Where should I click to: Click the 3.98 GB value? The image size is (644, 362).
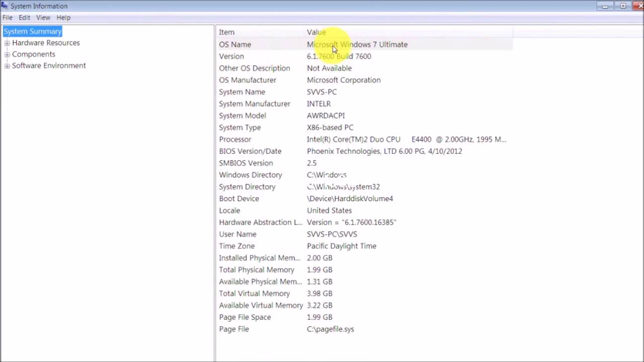click(319, 294)
